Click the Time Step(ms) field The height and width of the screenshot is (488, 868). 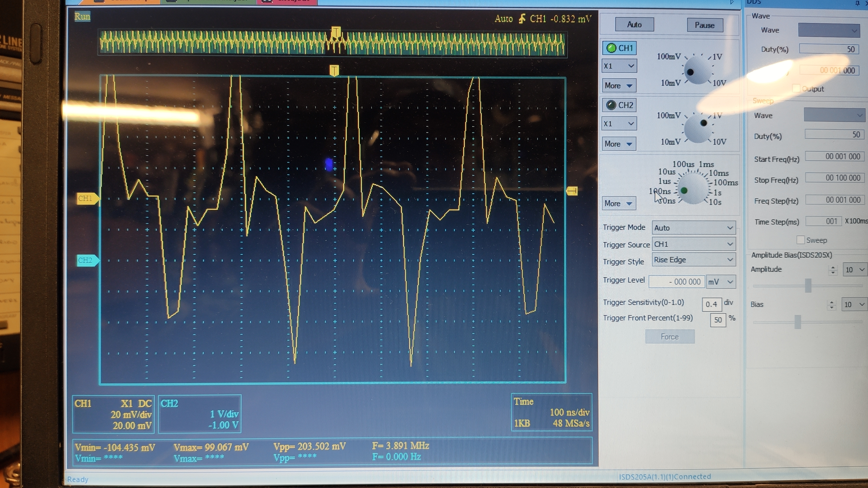tap(824, 221)
